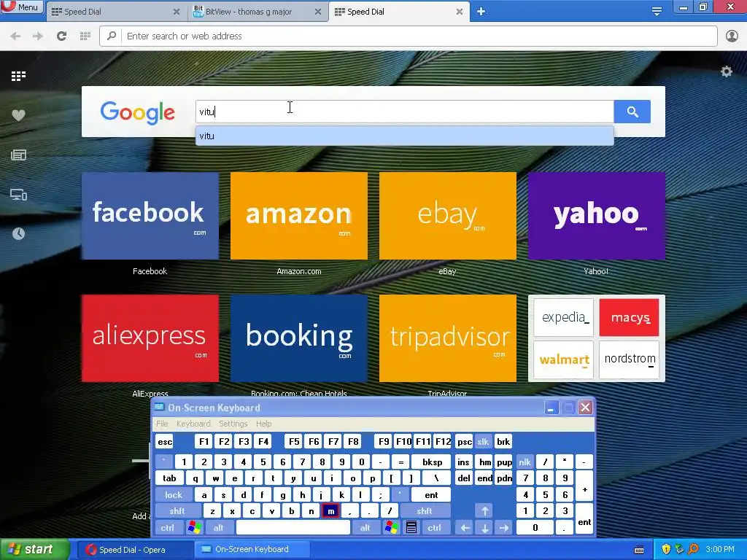Open Speed Dial from sidebar grid icon
The image size is (747, 560).
point(18,76)
